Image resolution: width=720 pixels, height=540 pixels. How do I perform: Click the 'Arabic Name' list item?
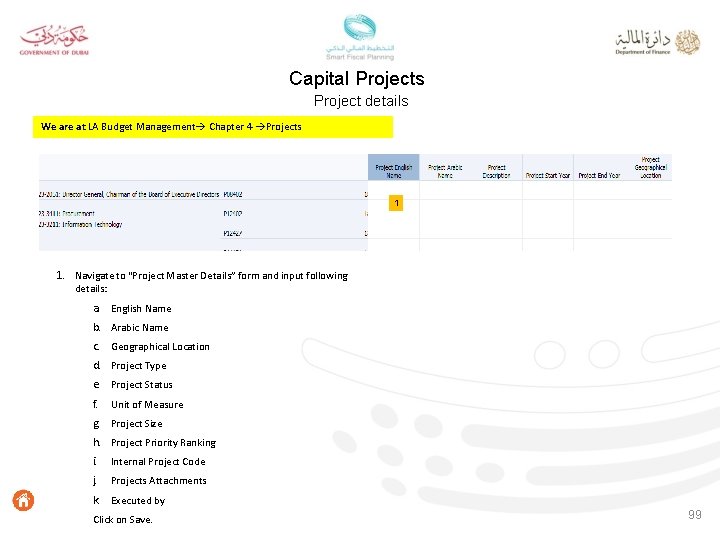[x=140, y=327]
